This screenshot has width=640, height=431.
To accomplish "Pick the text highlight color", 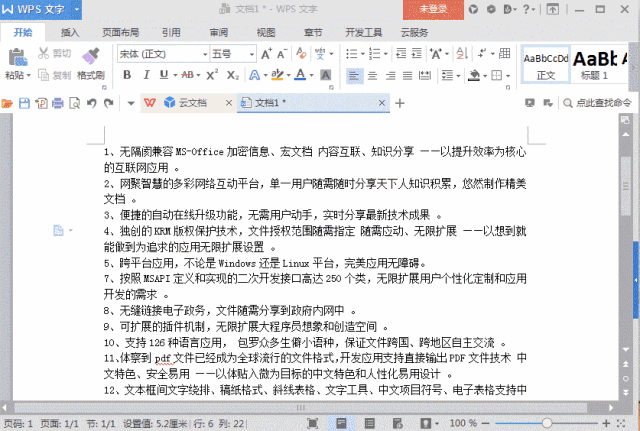I will 277,75.
